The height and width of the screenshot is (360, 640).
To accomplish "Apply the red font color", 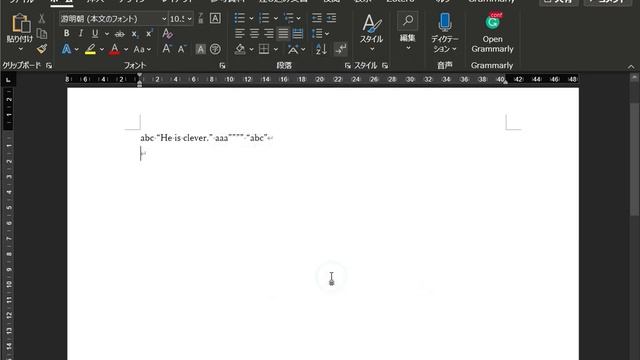I will [x=115, y=49].
